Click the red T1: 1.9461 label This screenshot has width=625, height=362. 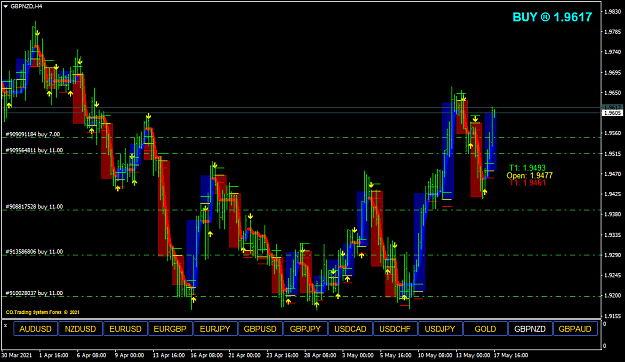[x=527, y=183]
